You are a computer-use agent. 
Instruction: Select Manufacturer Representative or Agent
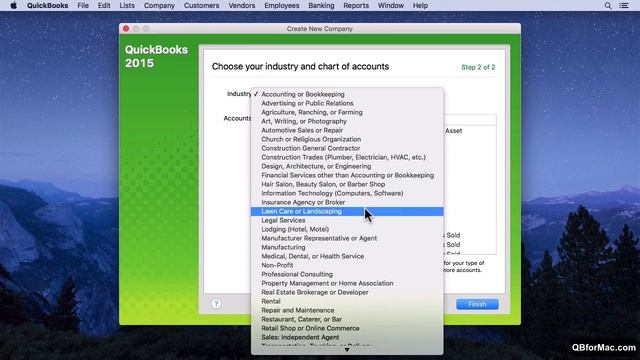pyautogui.click(x=347, y=238)
